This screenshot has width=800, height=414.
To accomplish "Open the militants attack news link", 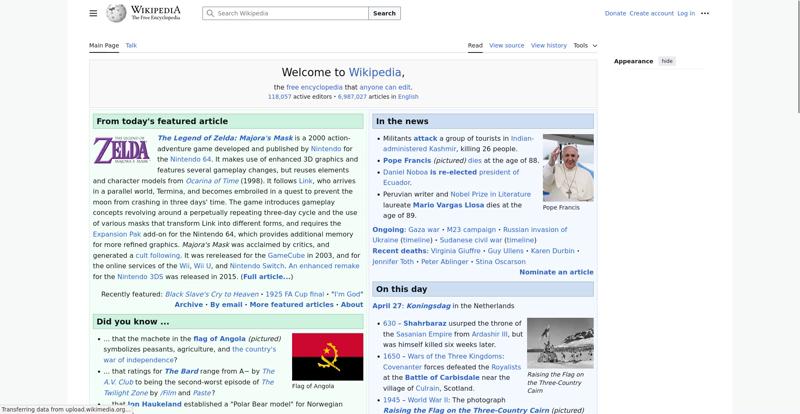I will pos(425,138).
